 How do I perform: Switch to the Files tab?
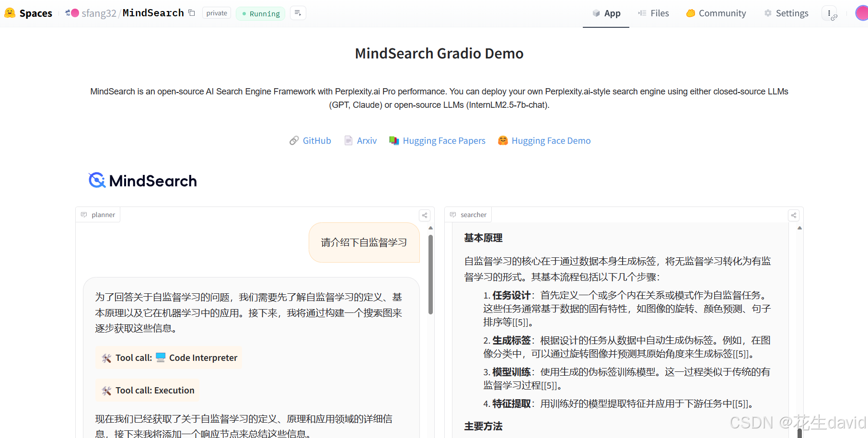(653, 13)
